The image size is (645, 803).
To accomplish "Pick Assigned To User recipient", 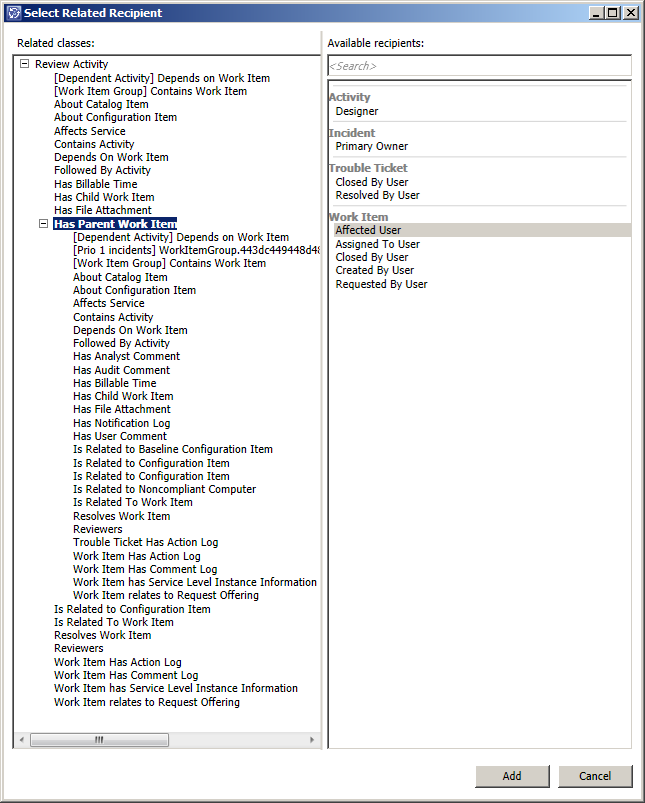I will coord(378,244).
